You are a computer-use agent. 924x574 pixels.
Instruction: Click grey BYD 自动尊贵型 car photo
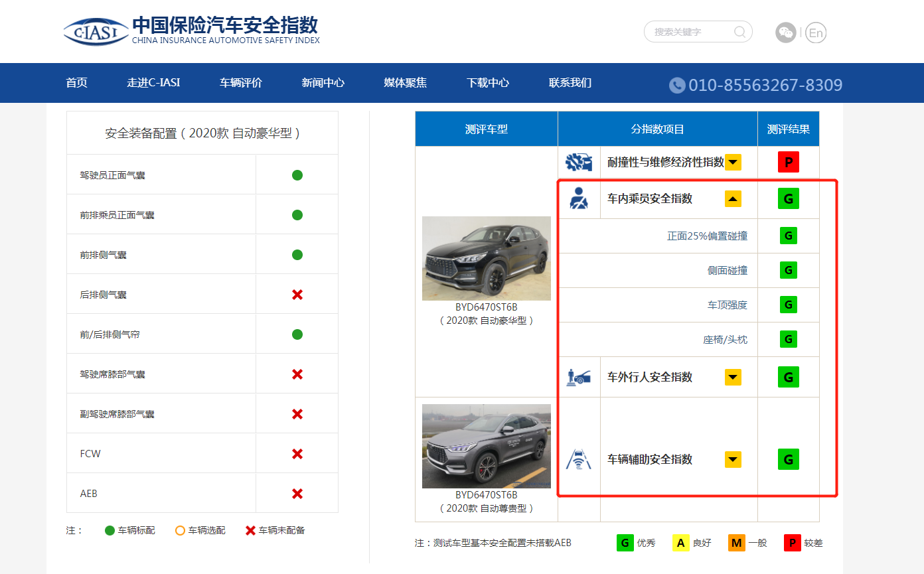click(x=487, y=447)
